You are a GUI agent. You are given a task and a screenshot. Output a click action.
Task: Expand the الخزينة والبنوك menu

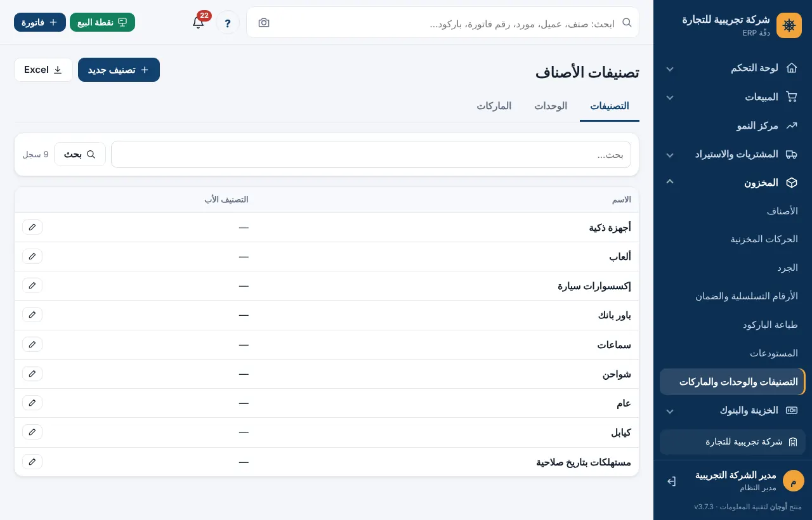(733, 410)
